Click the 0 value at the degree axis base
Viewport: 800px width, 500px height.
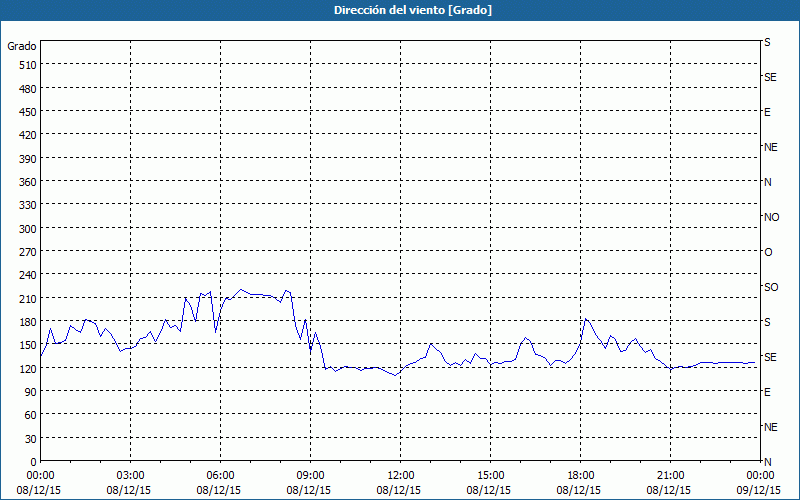(34, 462)
